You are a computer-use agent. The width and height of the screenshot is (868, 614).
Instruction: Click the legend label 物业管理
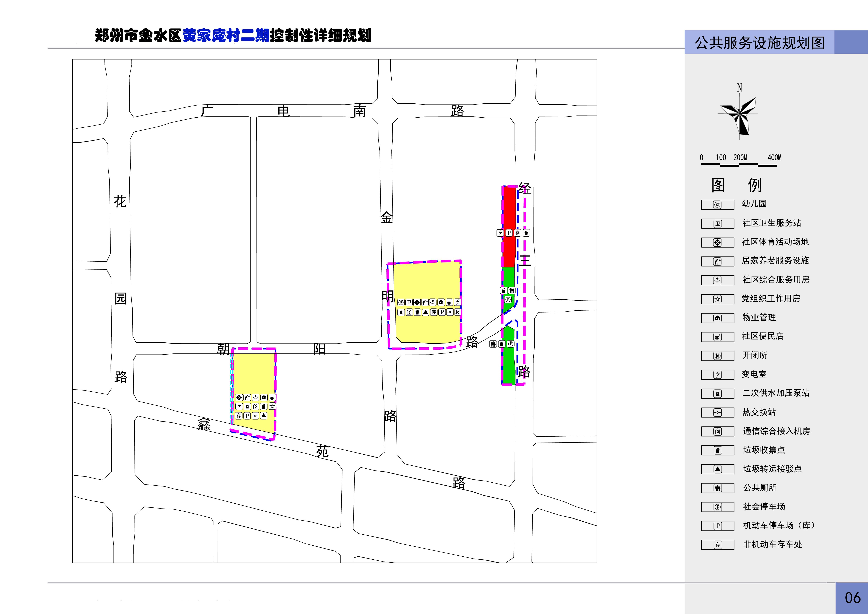(x=759, y=317)
